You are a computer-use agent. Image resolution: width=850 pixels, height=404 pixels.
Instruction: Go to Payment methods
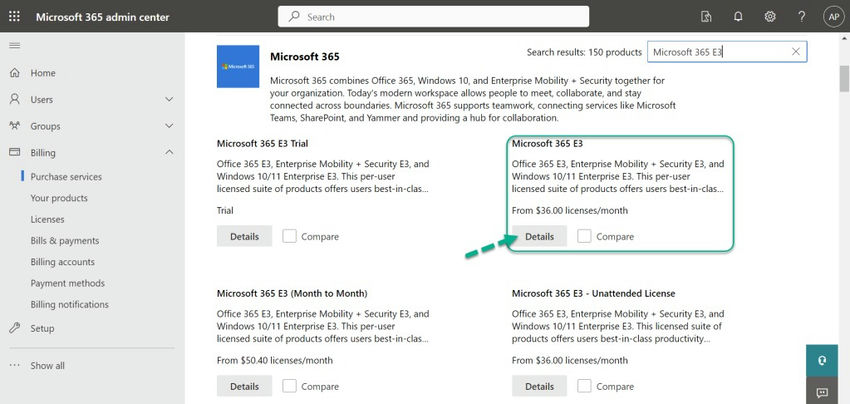67,283
